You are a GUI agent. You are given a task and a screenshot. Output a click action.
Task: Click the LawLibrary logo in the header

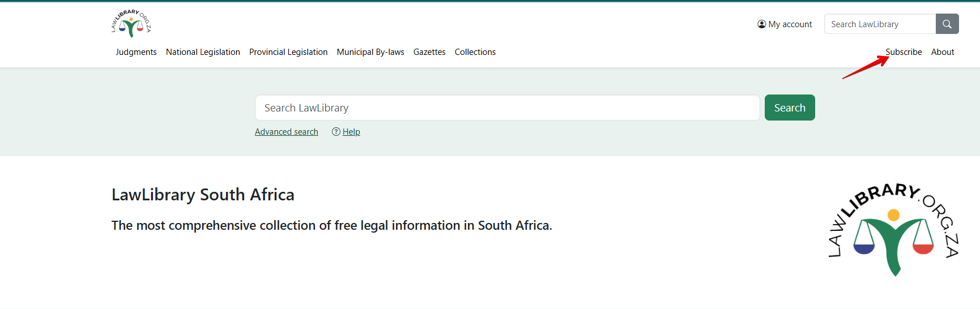pos(131,24)
